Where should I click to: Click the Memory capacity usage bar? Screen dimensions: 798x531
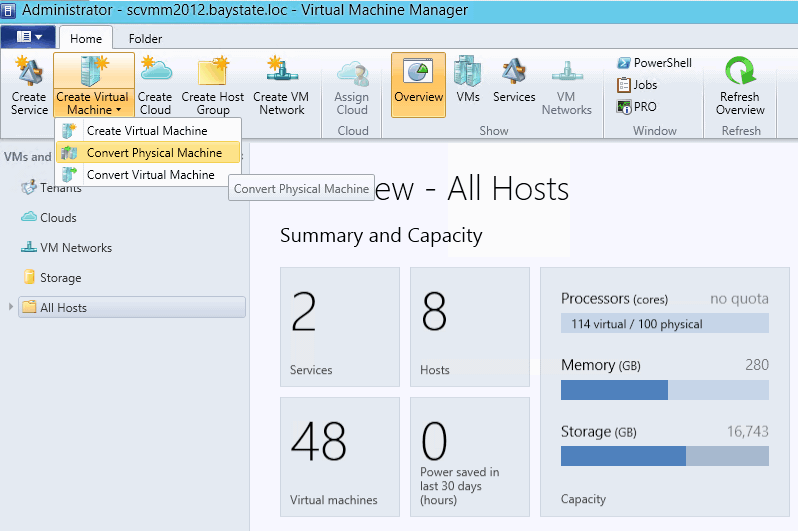[665, 390]
